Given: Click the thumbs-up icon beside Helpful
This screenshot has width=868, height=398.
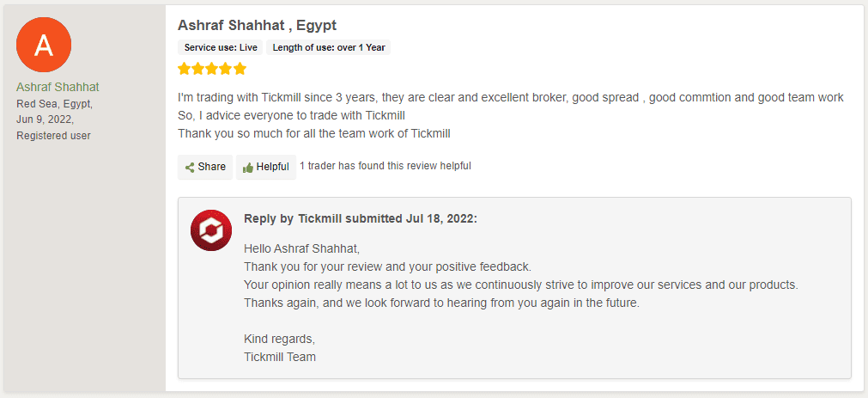Looking at the screenshot, I should point(248,167).
